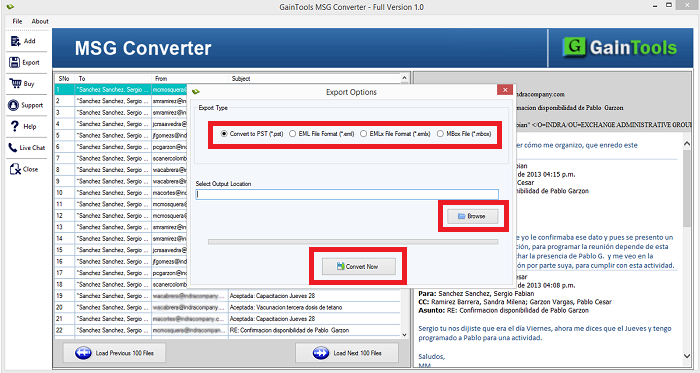
Task: Open the File menu
Action: tap(17, 21)
